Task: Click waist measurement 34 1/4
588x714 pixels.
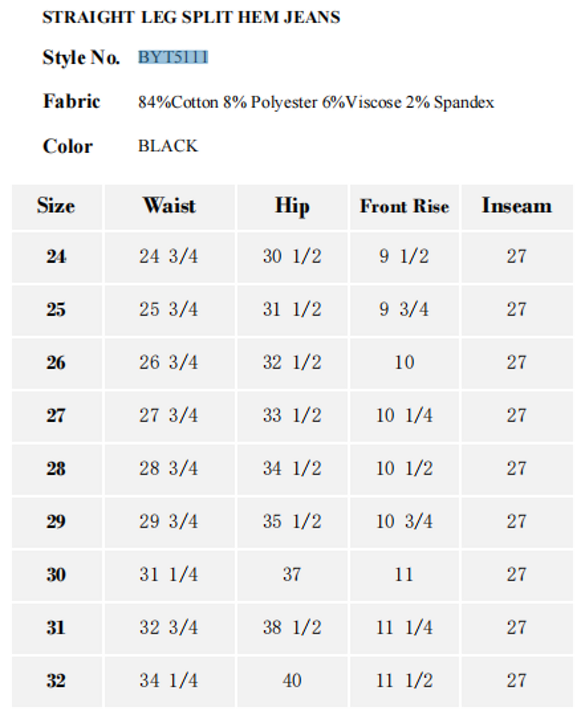Action: [x=168, y=681]
